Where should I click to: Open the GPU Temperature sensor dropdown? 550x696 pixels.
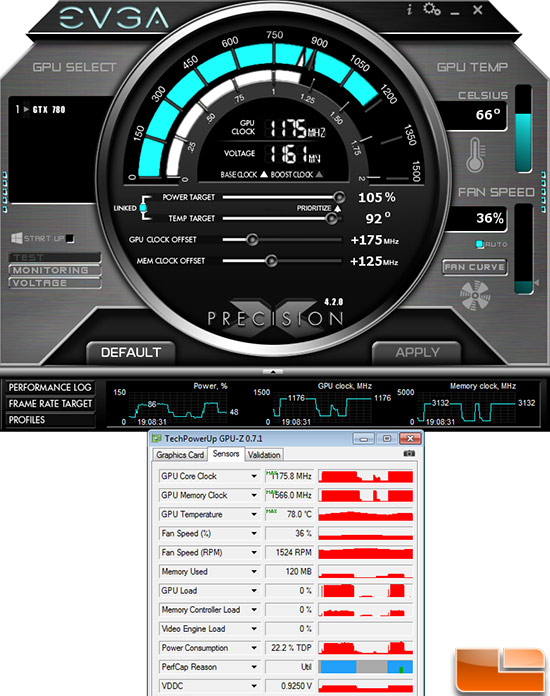coord(254,514)
